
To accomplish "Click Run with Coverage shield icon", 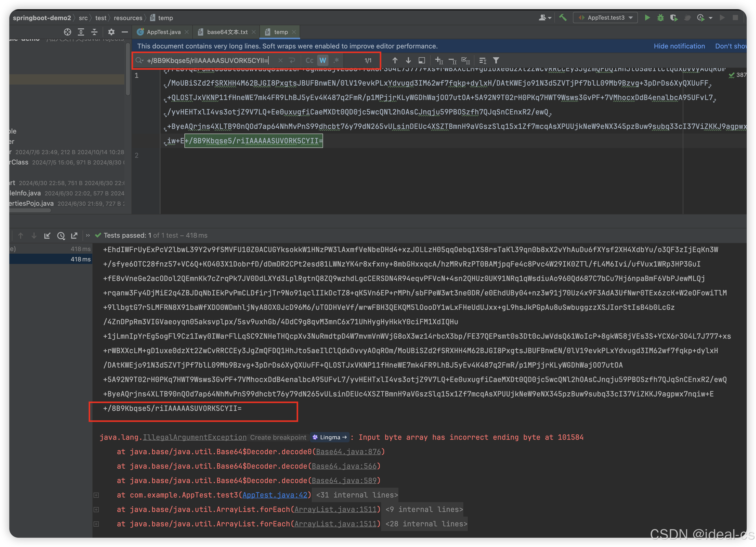I will tap(674, 18).
